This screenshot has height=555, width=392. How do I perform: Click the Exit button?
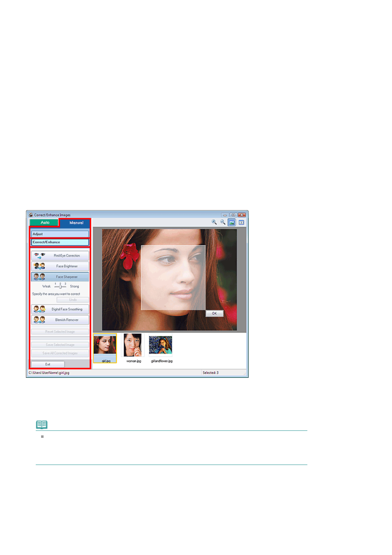pos(48,364)
